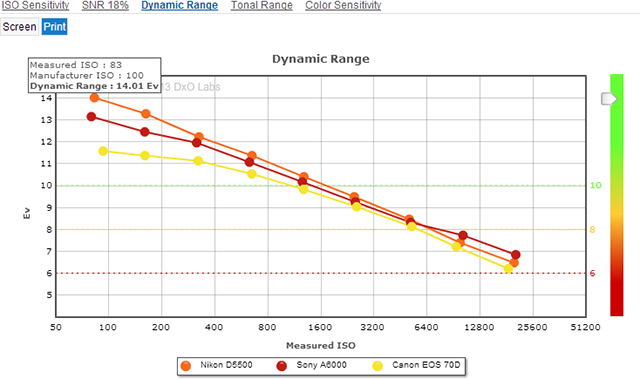Select the Canon 70D point near ISO 800
The height and width of the screenshot is (379, 640).
[x=251, y=174]
